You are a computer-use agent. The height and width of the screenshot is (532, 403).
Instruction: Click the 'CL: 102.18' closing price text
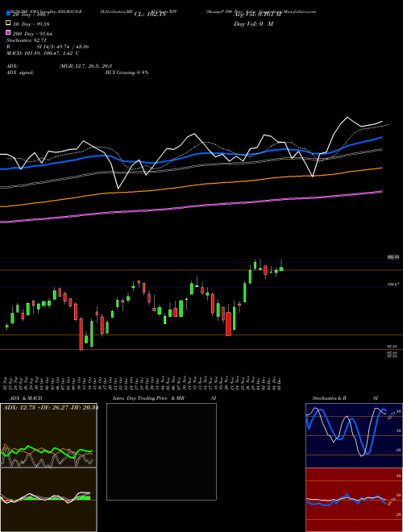[150, 15]
